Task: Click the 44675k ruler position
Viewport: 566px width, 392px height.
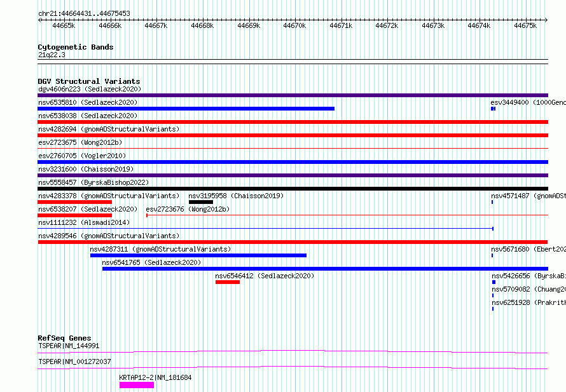Action: [x=525, y=25]
